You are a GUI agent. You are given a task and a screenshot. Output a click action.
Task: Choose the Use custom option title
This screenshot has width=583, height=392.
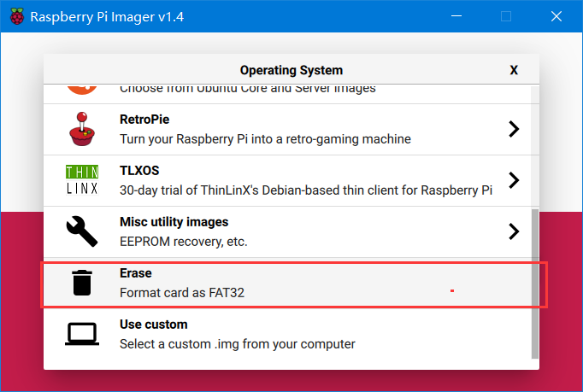click(154, 325)
